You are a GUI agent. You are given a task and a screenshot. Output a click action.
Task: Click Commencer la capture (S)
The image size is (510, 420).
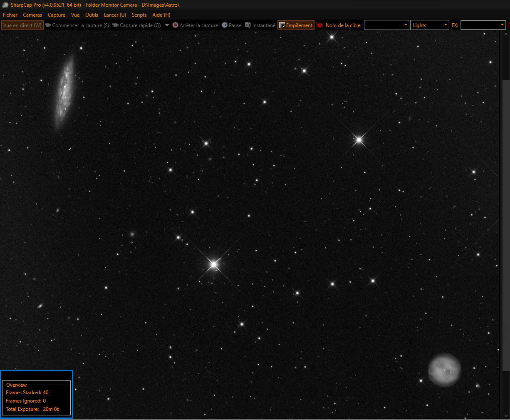click(x=77, y=25)
